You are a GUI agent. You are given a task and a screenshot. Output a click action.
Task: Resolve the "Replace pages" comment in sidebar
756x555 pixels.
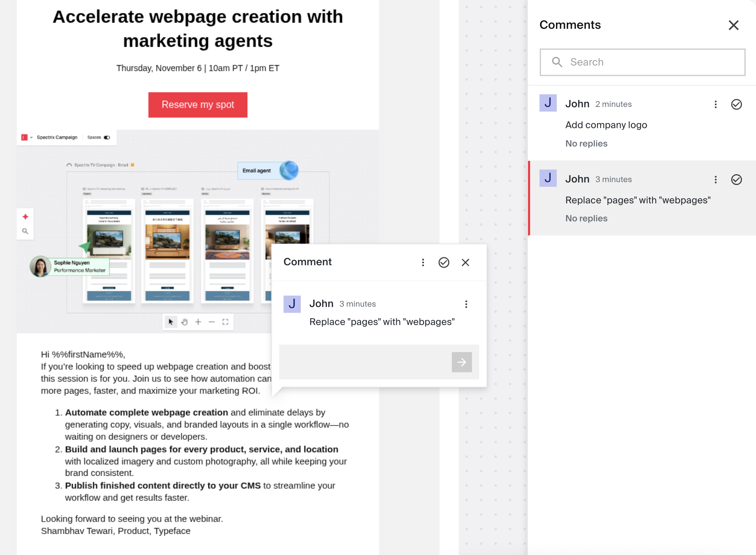[x=736, y=180]
